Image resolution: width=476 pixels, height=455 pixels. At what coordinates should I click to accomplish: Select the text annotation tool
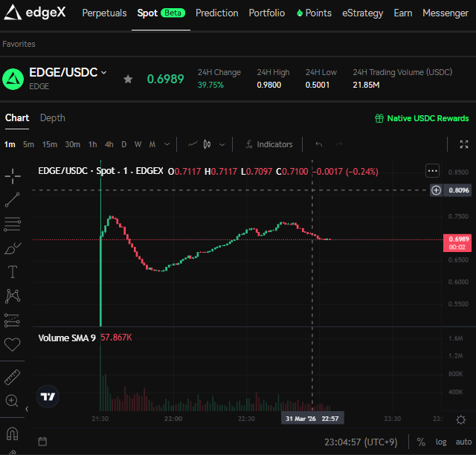13,272
